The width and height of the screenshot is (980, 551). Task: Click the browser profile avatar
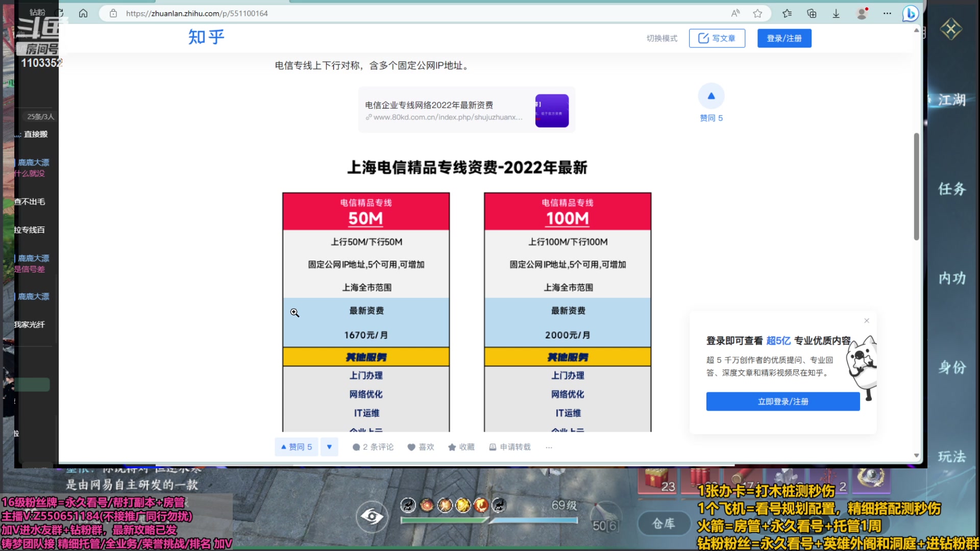pos(862,13)
